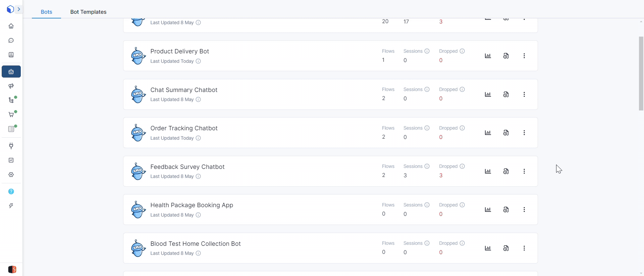
Task: Select the Bots tab
Action: (46, 12)
